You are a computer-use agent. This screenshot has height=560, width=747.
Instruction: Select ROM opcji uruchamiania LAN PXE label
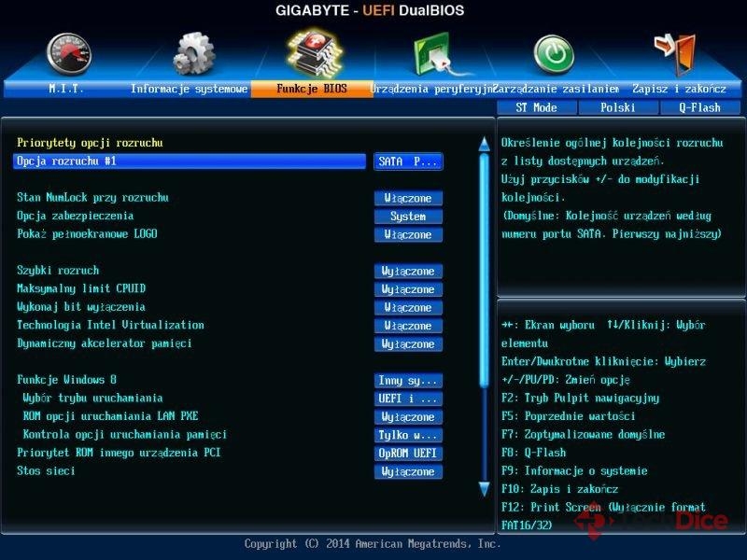110,416
